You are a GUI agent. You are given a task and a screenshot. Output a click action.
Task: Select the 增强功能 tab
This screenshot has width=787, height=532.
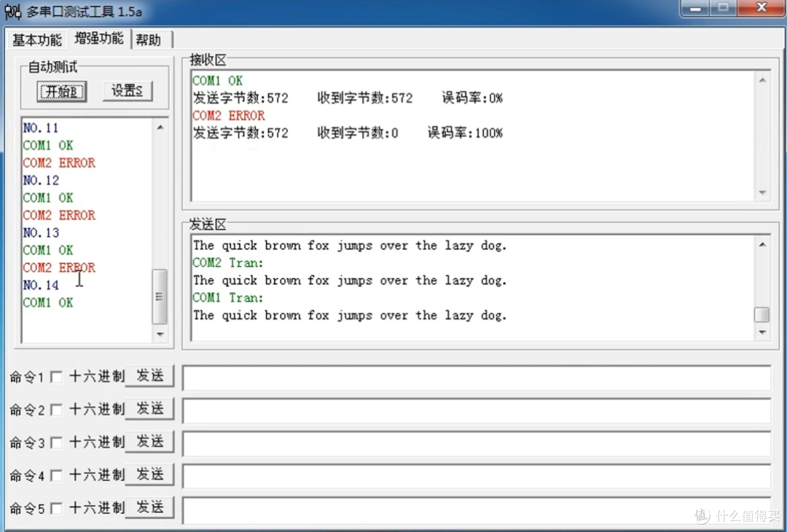(x=99, y=38)
